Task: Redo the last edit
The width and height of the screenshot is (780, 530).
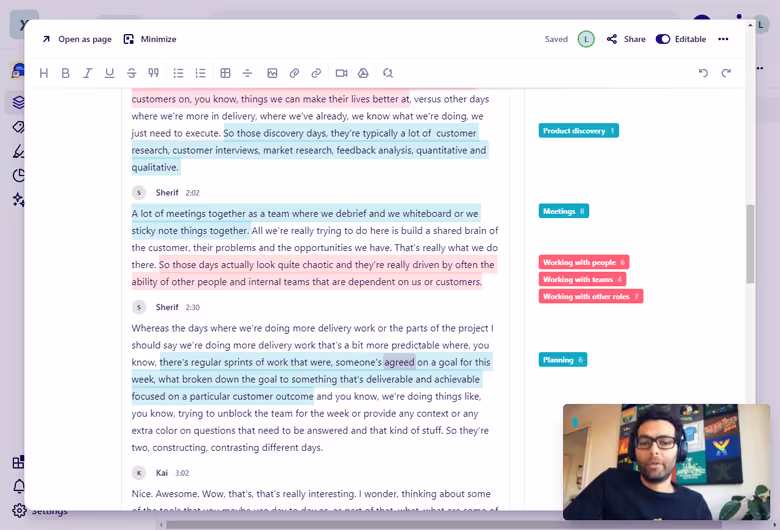Action: pyautogui.click(x=726, y=73)
